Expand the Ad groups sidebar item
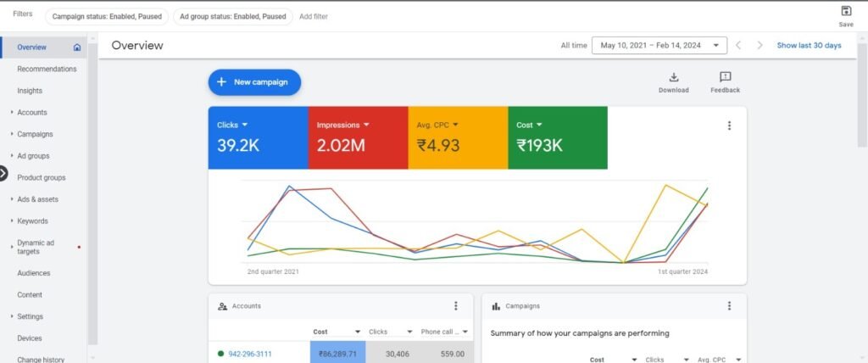The width and height of the screenshot is (868, 363). pos(33,156)
